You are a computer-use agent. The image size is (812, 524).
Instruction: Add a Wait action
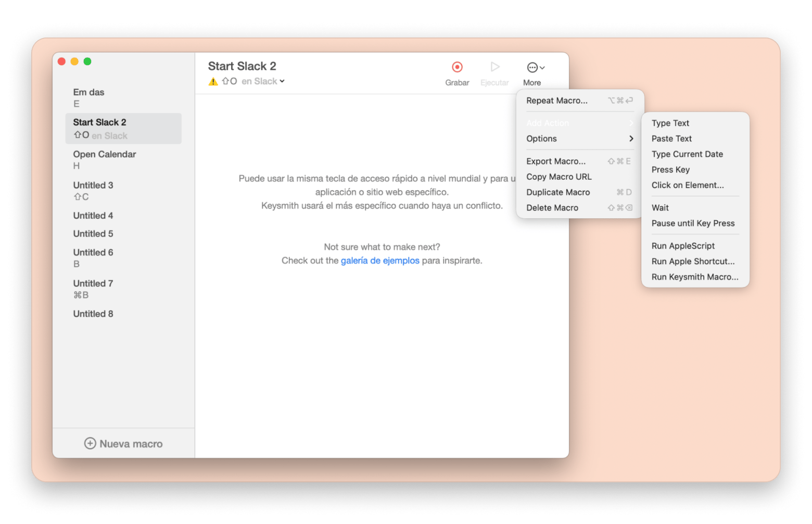(x=695, y=208)
